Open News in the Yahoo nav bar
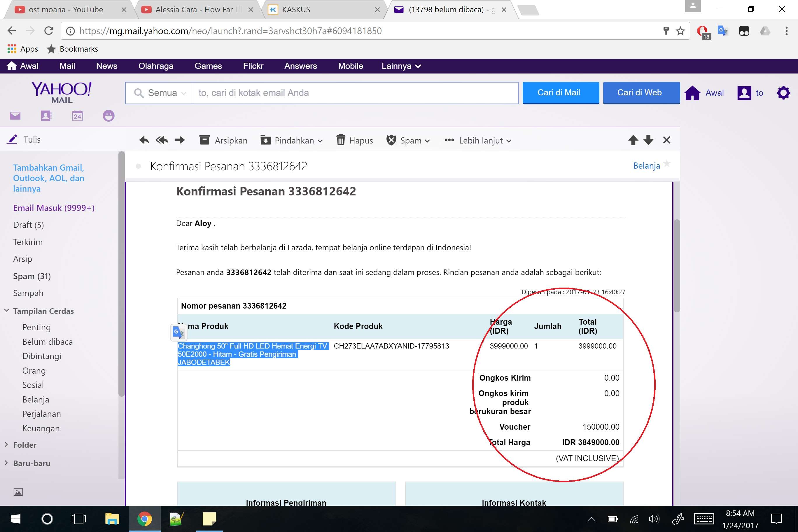The height and width of the screenshot is (532, 798). tap(106, 66)
